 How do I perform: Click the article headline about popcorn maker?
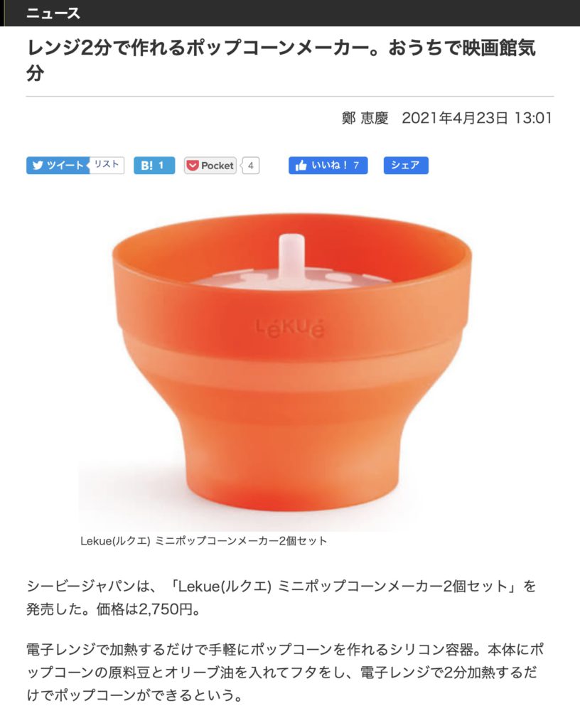(281, 60)
